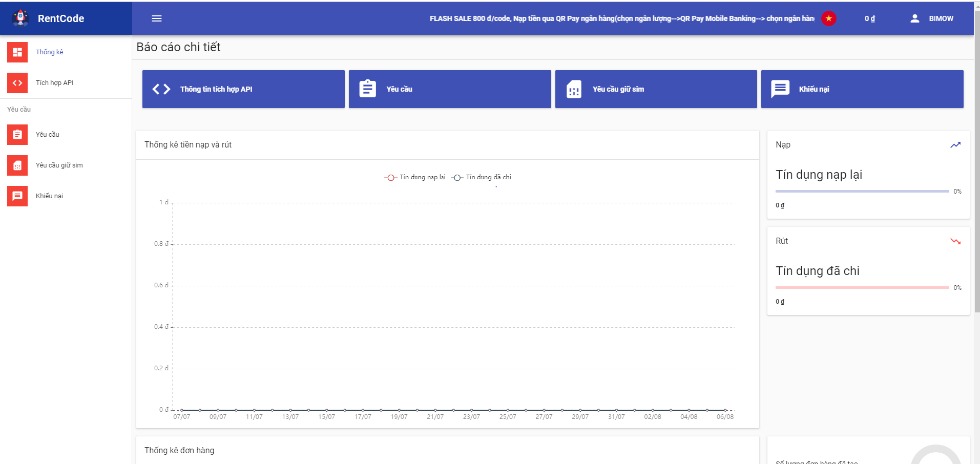980x464 pixels.
Task: Click the Yêu cầu sidebar section header
Action: (19, 109)
